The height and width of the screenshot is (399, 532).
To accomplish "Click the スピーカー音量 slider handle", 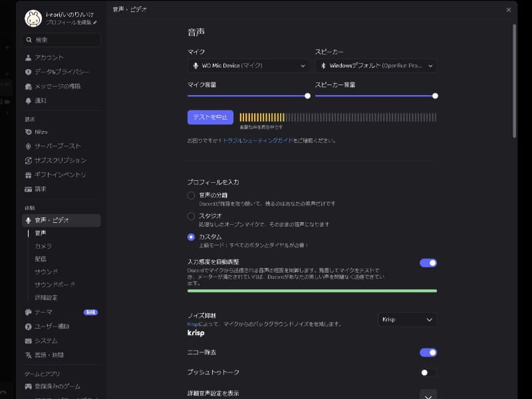I will pos(435,96).
